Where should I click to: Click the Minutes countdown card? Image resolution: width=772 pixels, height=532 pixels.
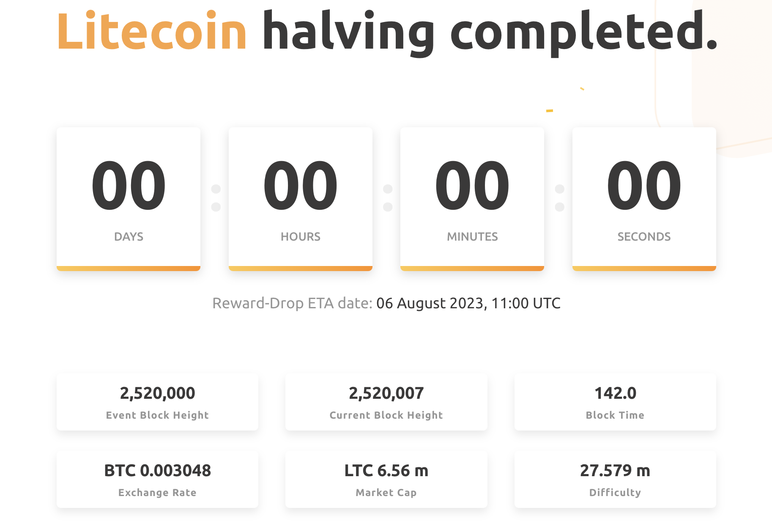[x=472, y=199]
